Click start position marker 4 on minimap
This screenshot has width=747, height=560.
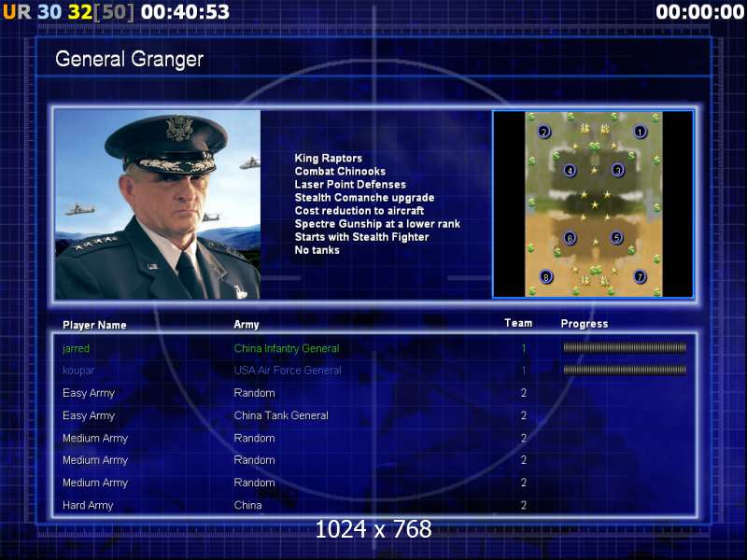pos(570,170)
